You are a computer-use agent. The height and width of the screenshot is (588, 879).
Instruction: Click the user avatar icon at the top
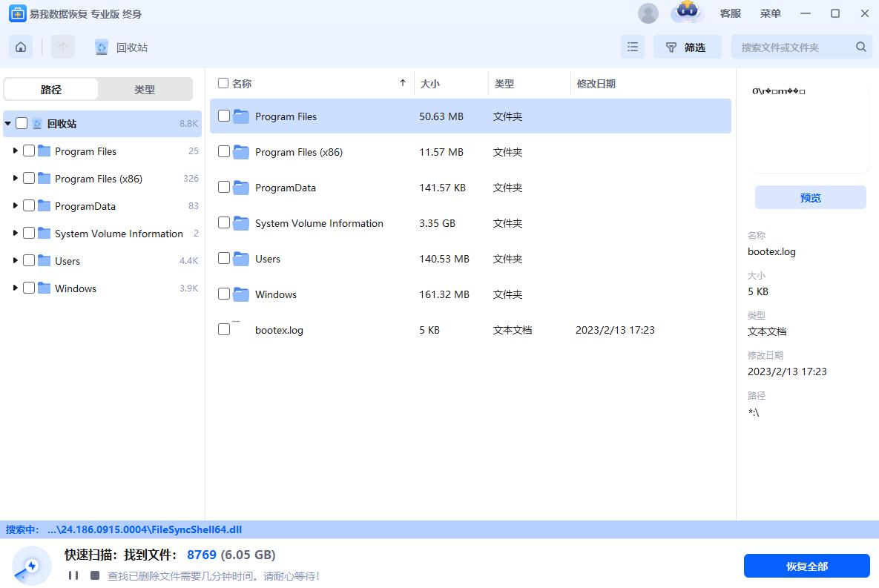[648, 13]
